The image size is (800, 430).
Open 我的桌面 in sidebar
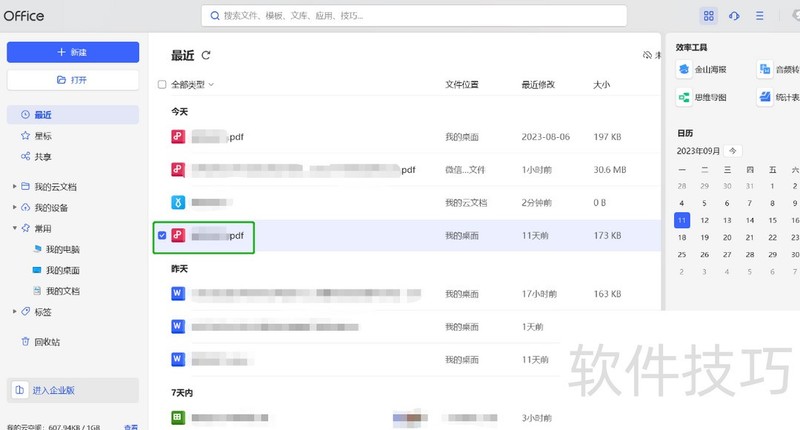[x=63, y=270]
